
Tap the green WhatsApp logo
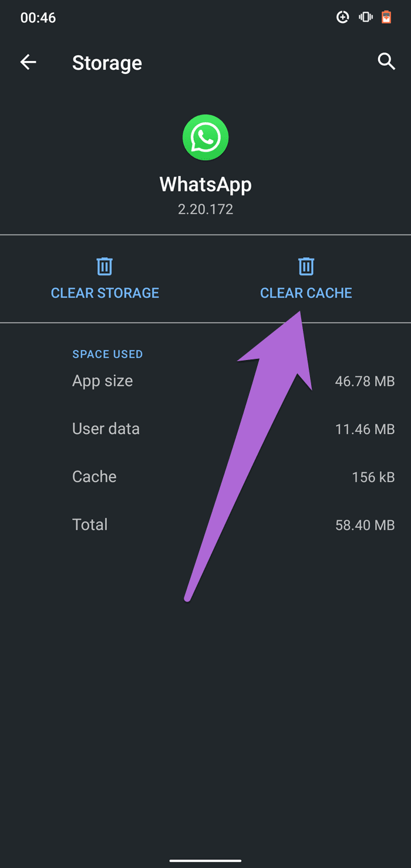pos(205,137)
